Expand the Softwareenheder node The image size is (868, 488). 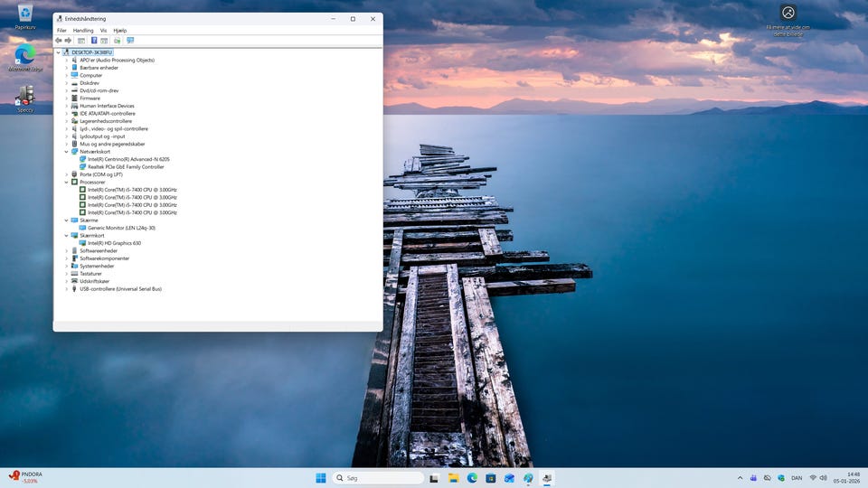click(66, 250)
